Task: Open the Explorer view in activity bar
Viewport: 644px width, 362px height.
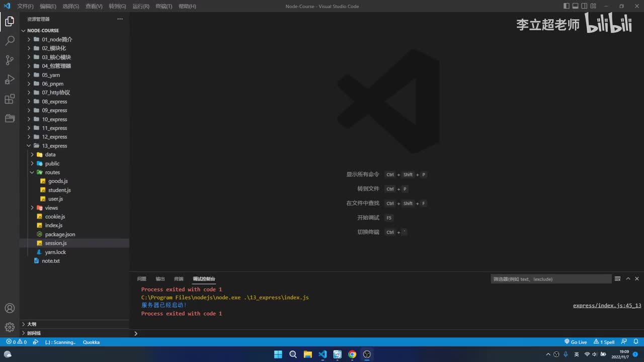Action: click(x=10, y=21)
